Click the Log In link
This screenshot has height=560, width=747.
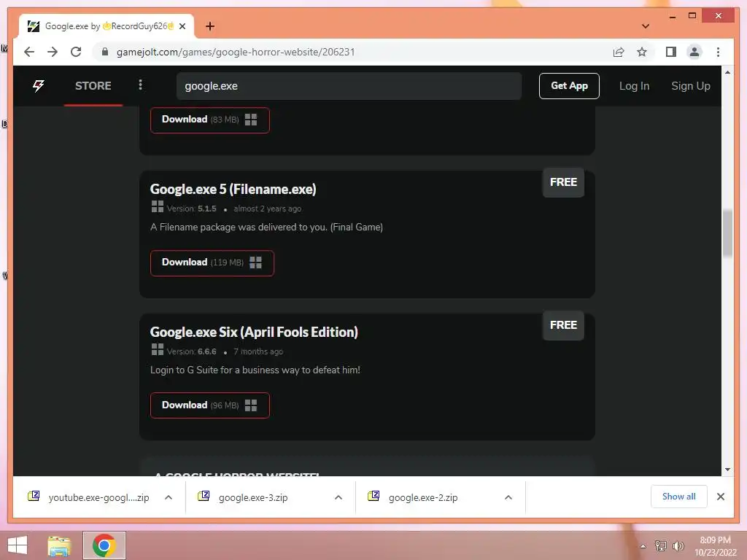click(634, 86)
